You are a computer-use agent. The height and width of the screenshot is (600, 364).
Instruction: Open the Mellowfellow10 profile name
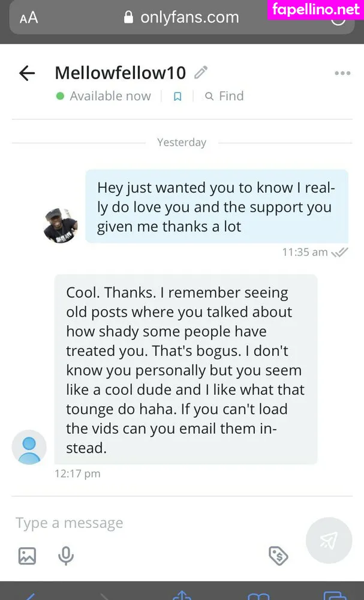point(120,73)
